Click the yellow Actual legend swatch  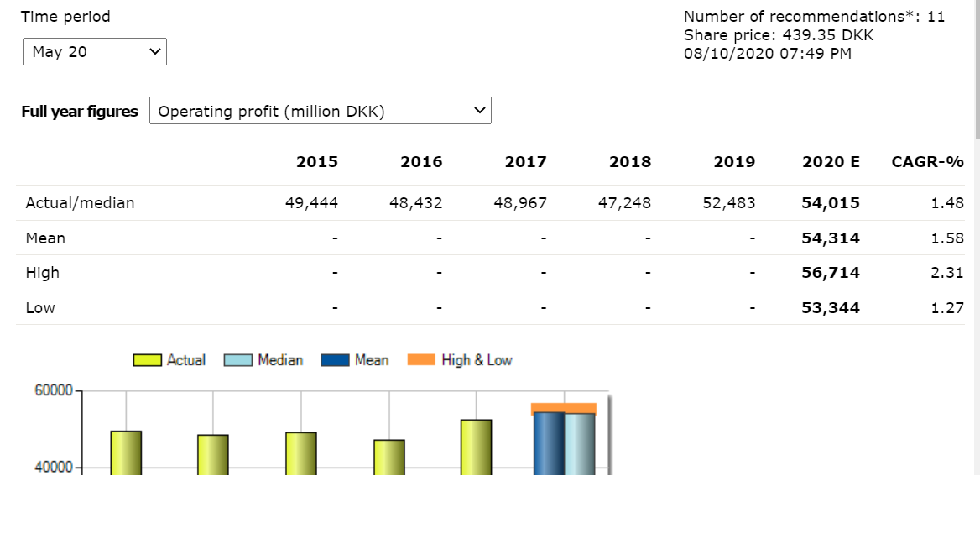147,360
